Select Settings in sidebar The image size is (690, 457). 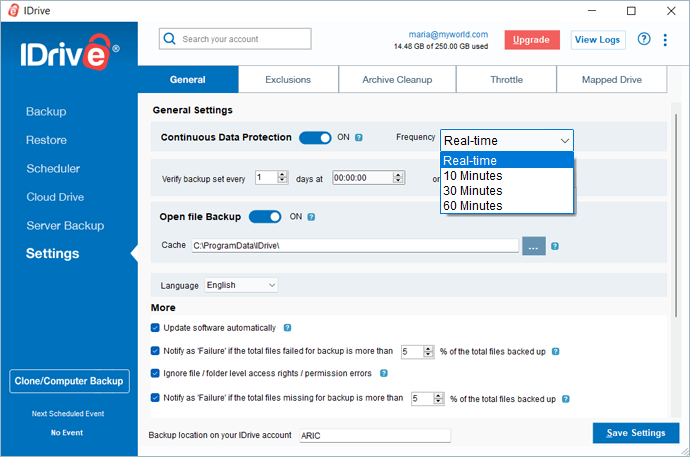(x=52, y=253)
